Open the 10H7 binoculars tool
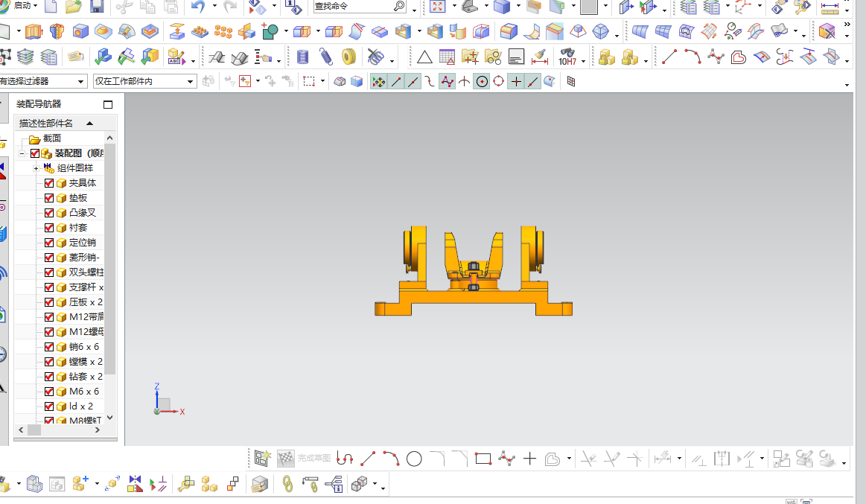 click(x=567, y=57)
